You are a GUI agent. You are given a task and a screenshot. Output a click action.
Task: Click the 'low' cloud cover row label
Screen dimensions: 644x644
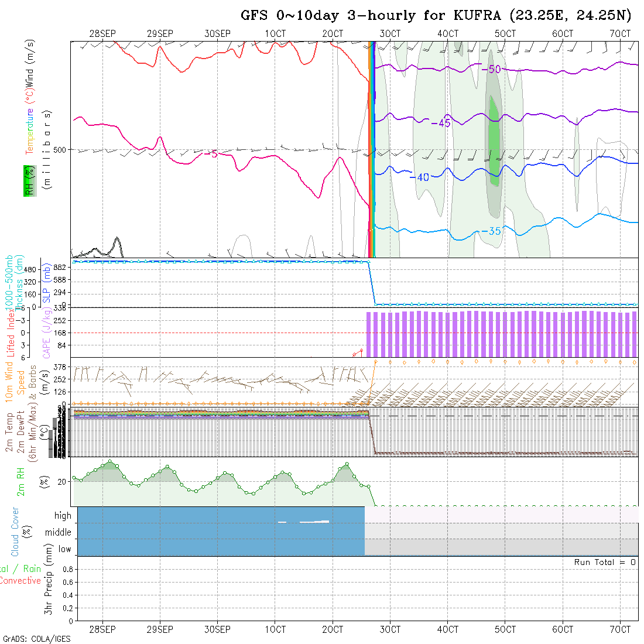click(64, 549)
